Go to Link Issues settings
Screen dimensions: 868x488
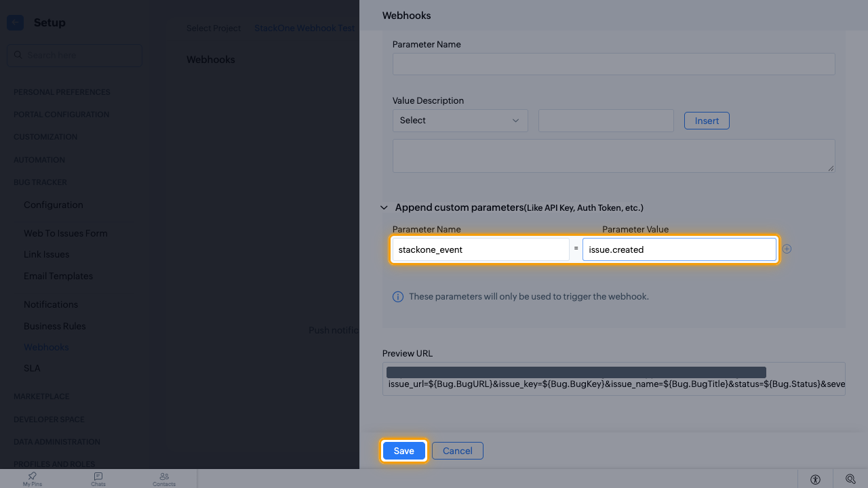(47, 254)
